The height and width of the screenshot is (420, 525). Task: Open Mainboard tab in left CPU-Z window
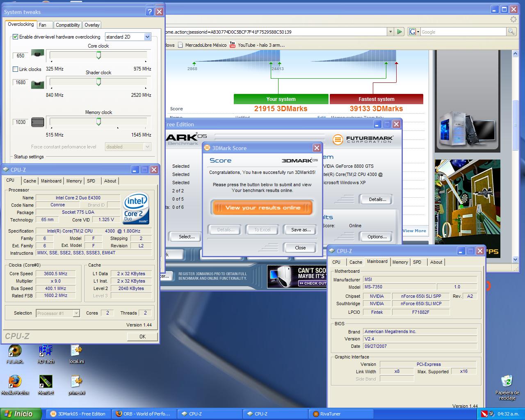(51, 181)
